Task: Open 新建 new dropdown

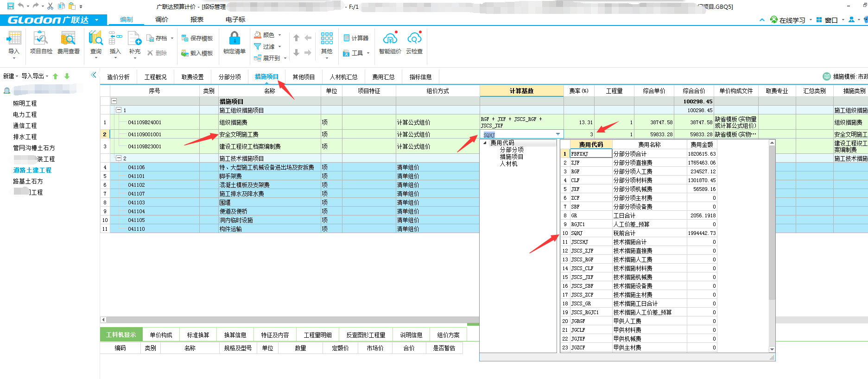Action: [x=11, y=76]
